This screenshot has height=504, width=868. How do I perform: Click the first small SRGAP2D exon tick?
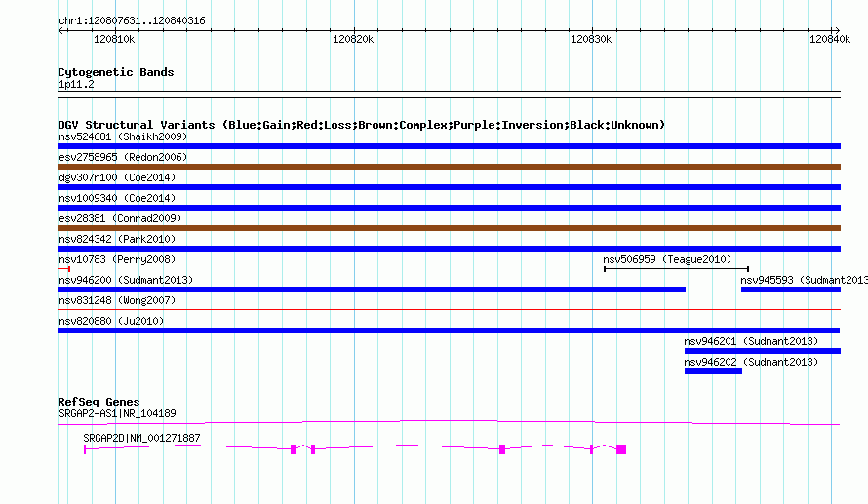tap(85, 449)
